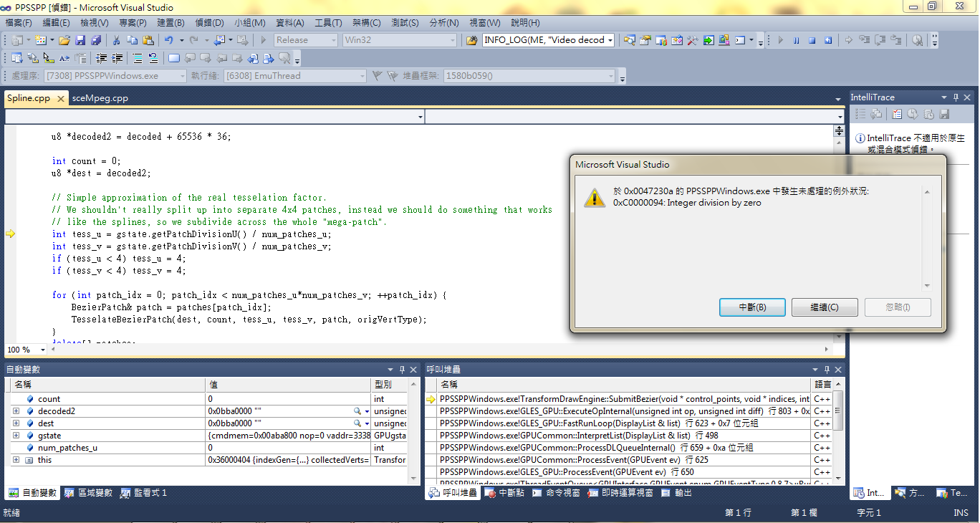The width and height of the screenshot is (980, 523).
Task: Click the Restart debugging icon
Action: pos(828,40)
